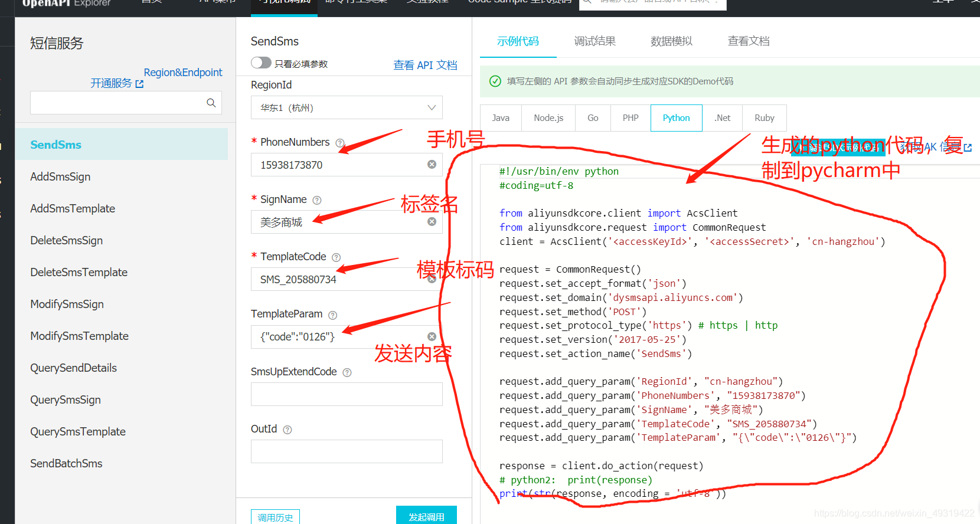Click the help icon next to TemplateCode

337,257
